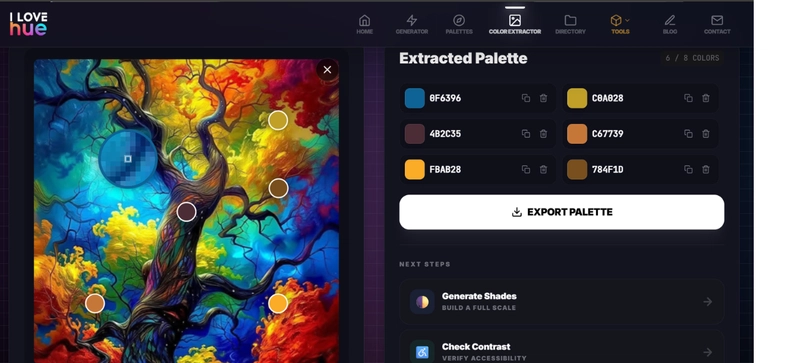The image size is (799, 363).
Task: Open the Generator nav item
Action: [412, 24]
